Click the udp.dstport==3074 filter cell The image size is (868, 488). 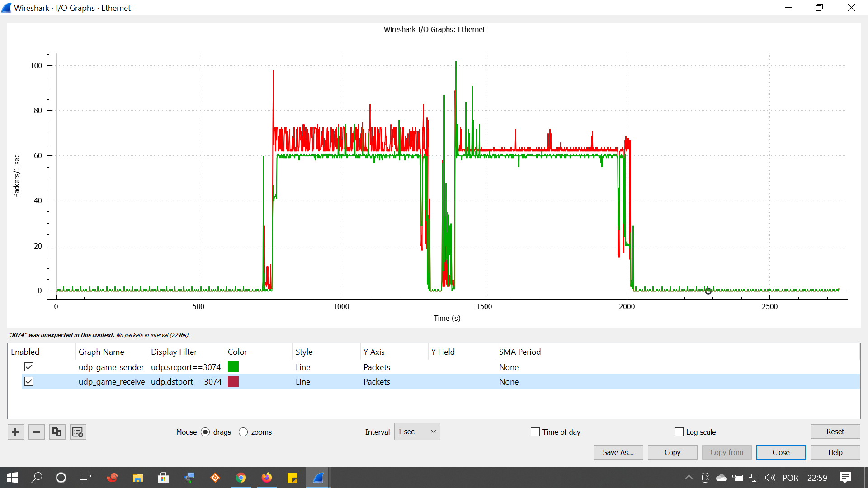coord(186,381)
